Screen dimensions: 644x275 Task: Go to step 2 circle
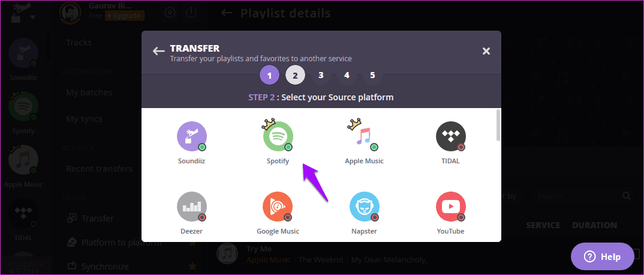[295, 75]
